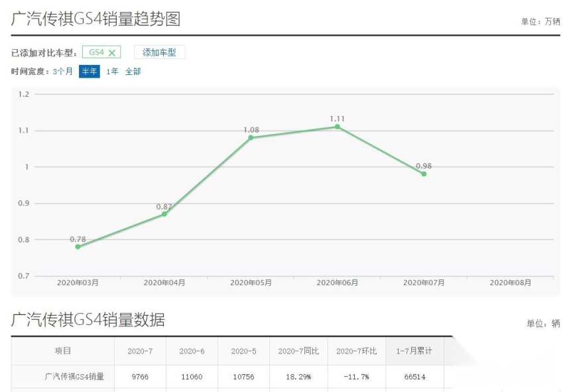This screenshot has width=565, height=392.
Task: Click the 项目 table header
Action: point(63,351)
